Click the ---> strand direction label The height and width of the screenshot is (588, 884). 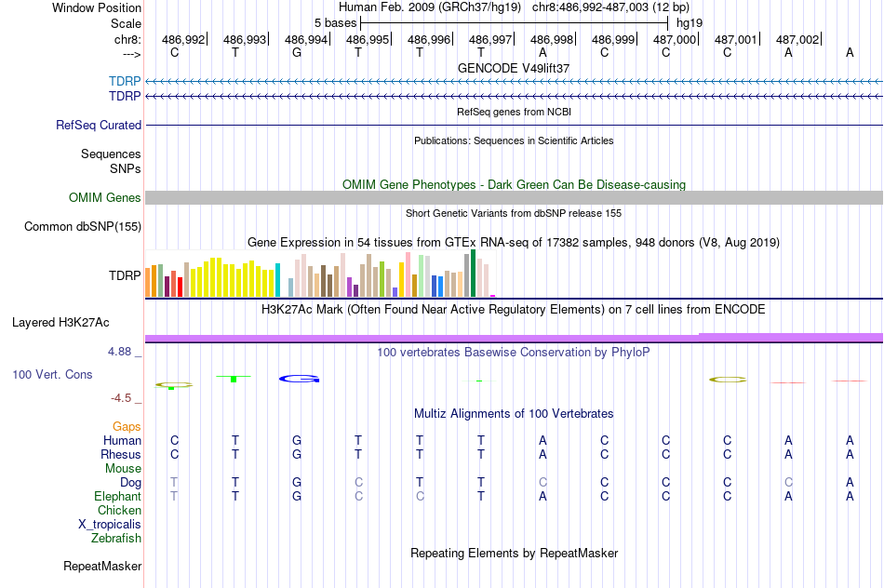131,54
